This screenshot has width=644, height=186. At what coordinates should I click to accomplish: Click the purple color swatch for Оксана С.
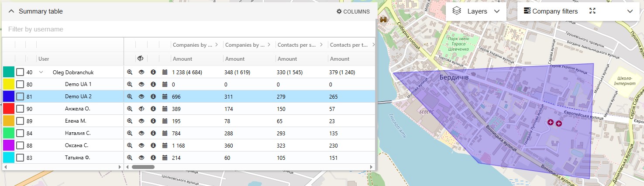point(8,145)
